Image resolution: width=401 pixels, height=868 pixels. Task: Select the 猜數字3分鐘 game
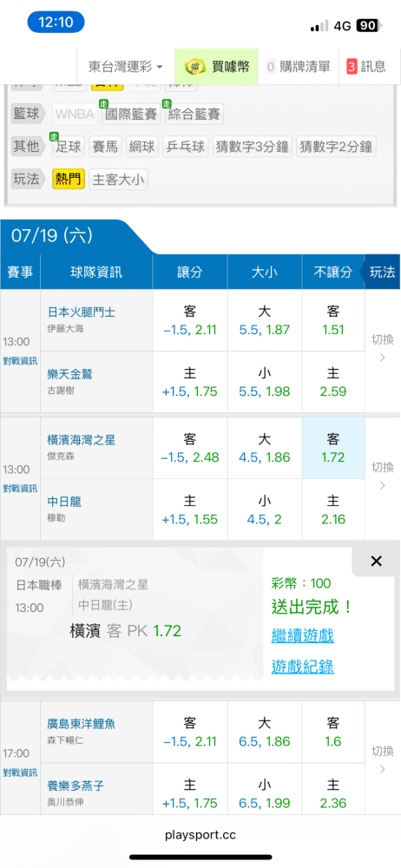[x=252, y=147]
